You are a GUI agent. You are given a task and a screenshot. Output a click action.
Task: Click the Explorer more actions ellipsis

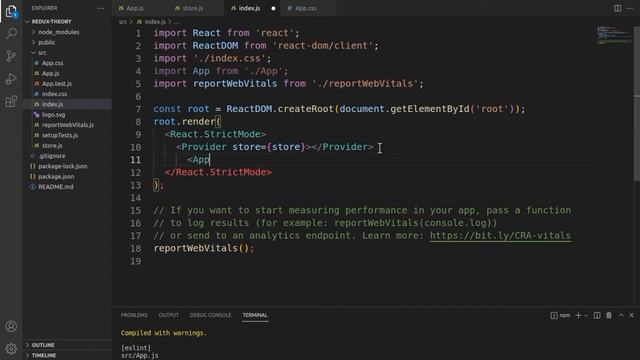pos(100,8)
